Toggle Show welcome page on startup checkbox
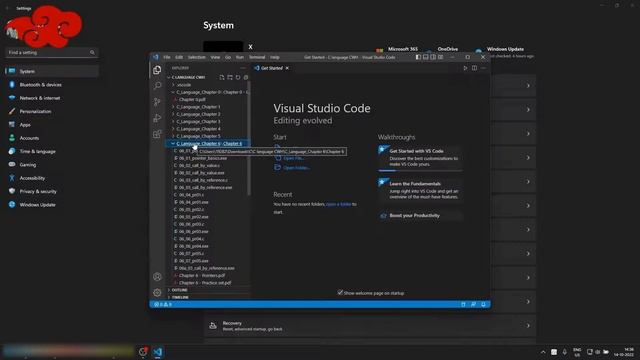The image size is (640, 360). [340, 292]
